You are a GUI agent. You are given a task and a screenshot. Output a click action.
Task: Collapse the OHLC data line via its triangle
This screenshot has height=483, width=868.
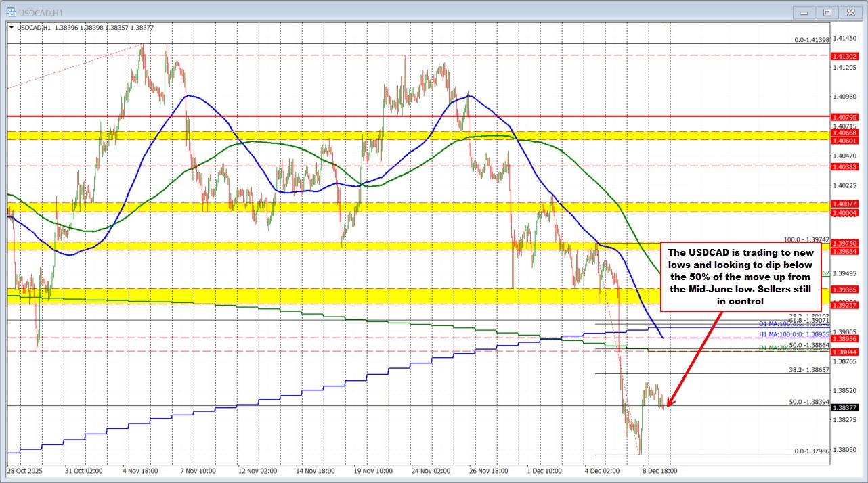click(11, 27)
